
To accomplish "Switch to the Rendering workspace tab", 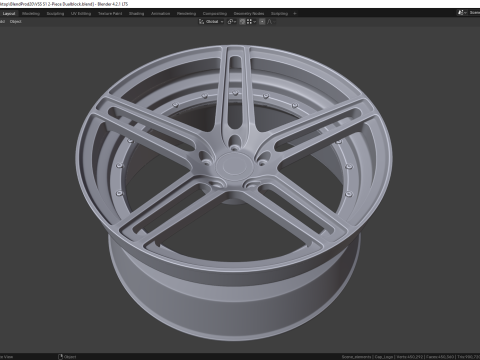I will click(186, 14).
